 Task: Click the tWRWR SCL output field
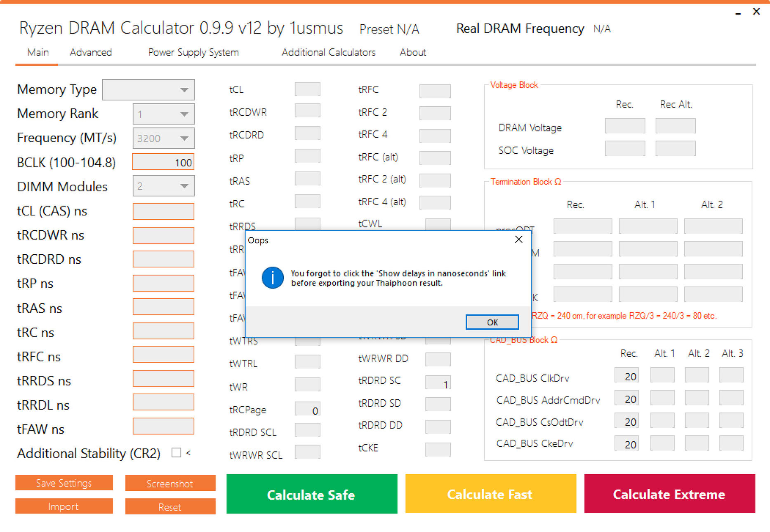click(x=308, y=452)
